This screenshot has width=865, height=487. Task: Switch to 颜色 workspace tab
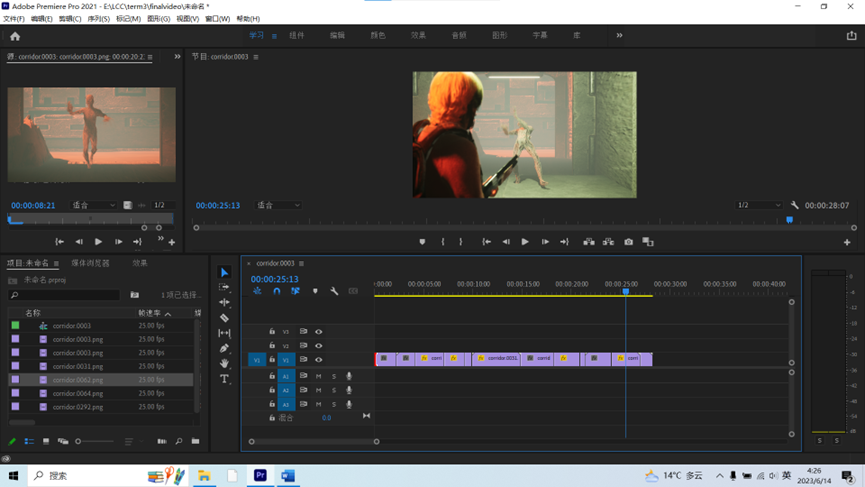pyautogui.click(x=378, y=35)
